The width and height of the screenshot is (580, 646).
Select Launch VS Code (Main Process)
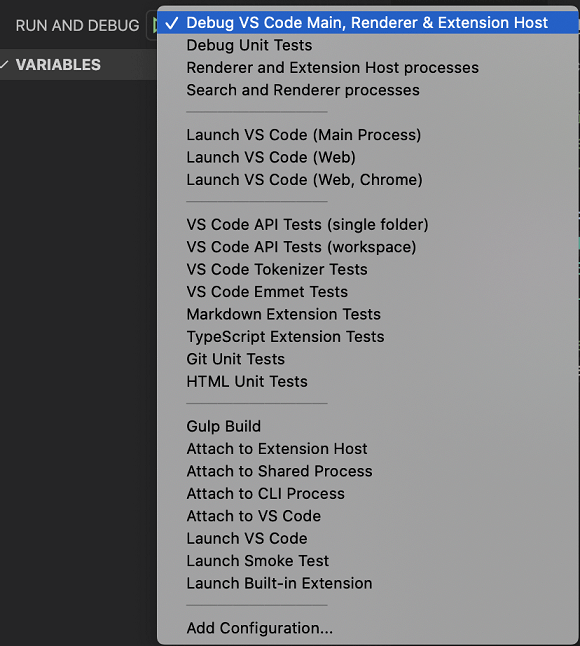(368, 135)
